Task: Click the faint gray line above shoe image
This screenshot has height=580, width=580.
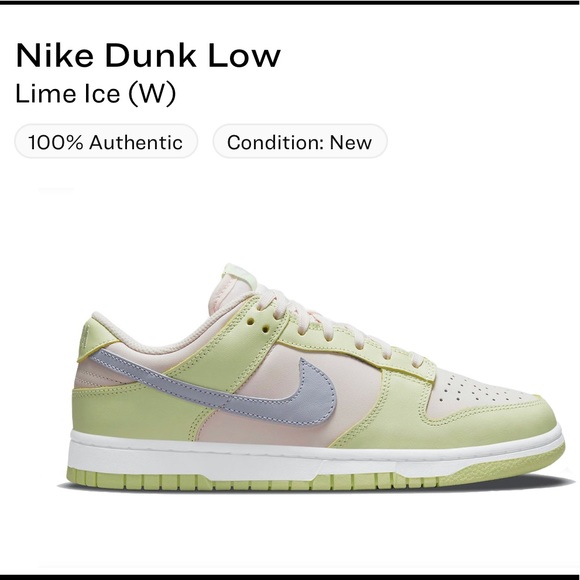Action: point(56,189)
